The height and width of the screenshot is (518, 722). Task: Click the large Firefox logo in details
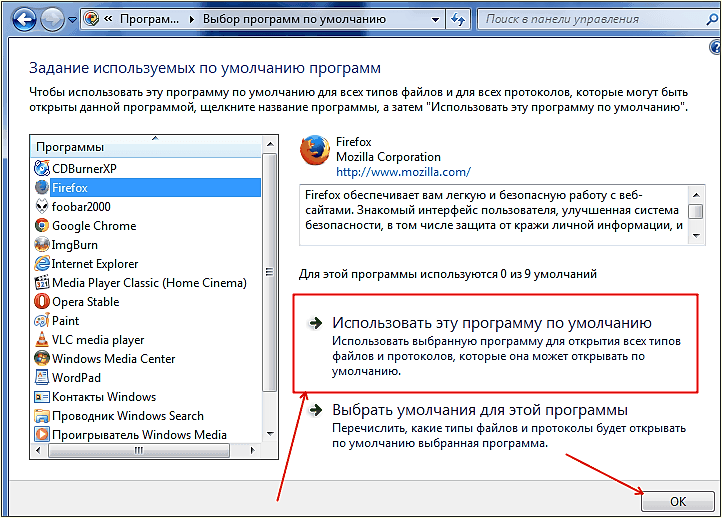point(315,150)
